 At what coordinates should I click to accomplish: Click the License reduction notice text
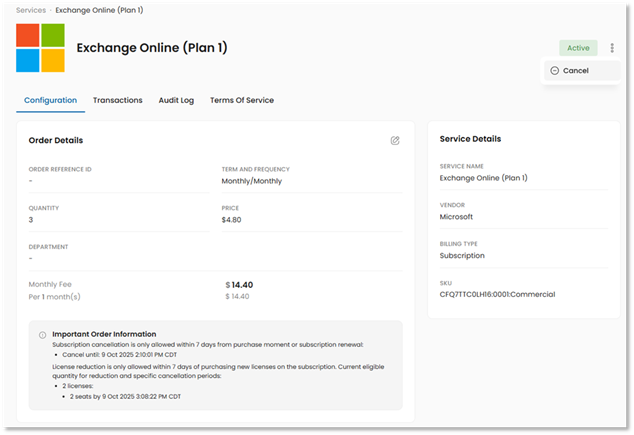[218, 371]
